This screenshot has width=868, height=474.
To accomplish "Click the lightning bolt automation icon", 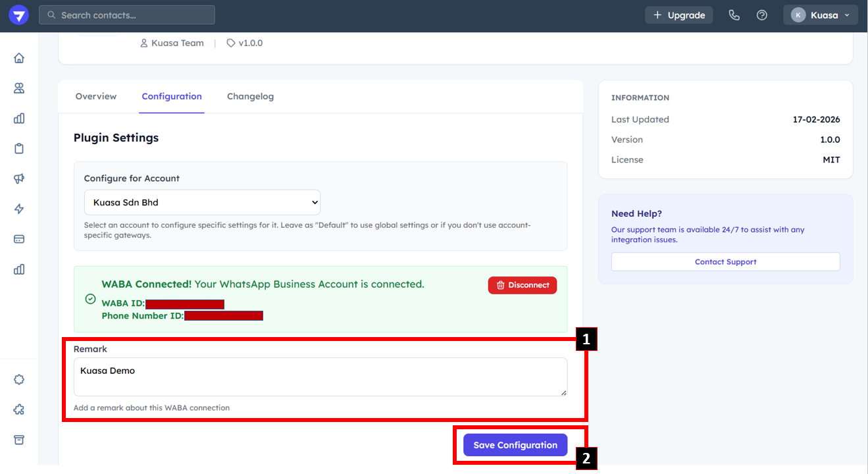I will (19, 209).
